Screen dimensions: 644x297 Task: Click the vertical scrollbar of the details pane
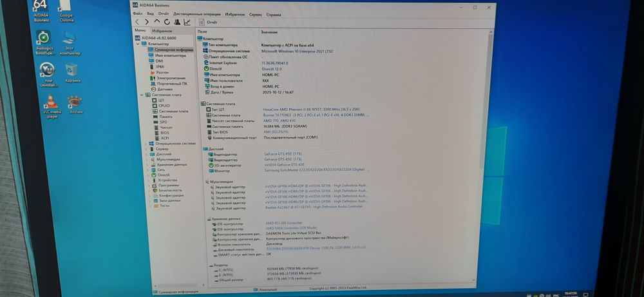[485, 101]
